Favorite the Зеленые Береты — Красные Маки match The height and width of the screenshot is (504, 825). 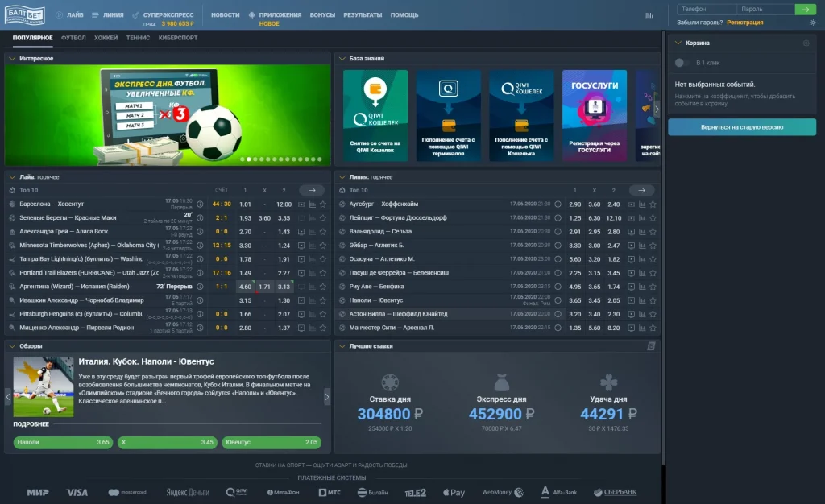coord(322,218)
